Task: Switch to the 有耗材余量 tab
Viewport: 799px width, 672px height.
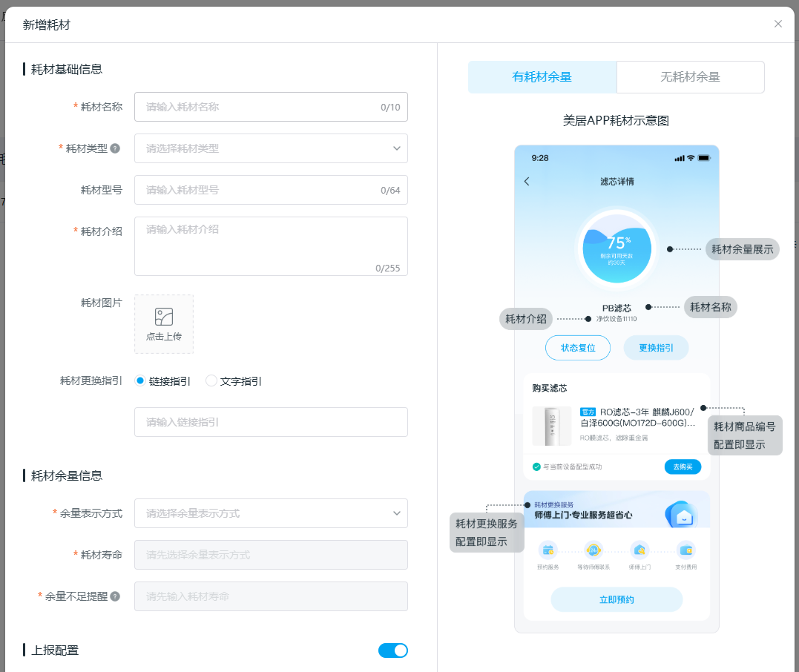Action: tap(542, 76)
